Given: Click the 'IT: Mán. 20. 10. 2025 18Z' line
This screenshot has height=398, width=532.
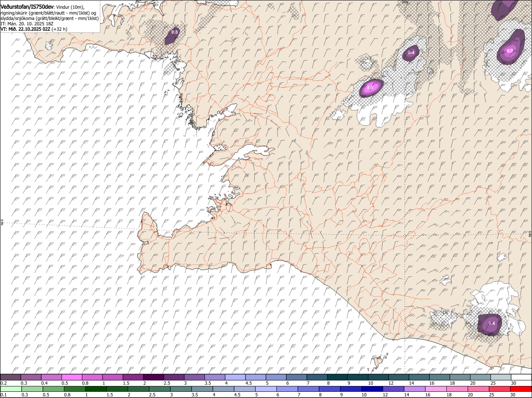Looking at the screenshot, I should click(27, 24).
